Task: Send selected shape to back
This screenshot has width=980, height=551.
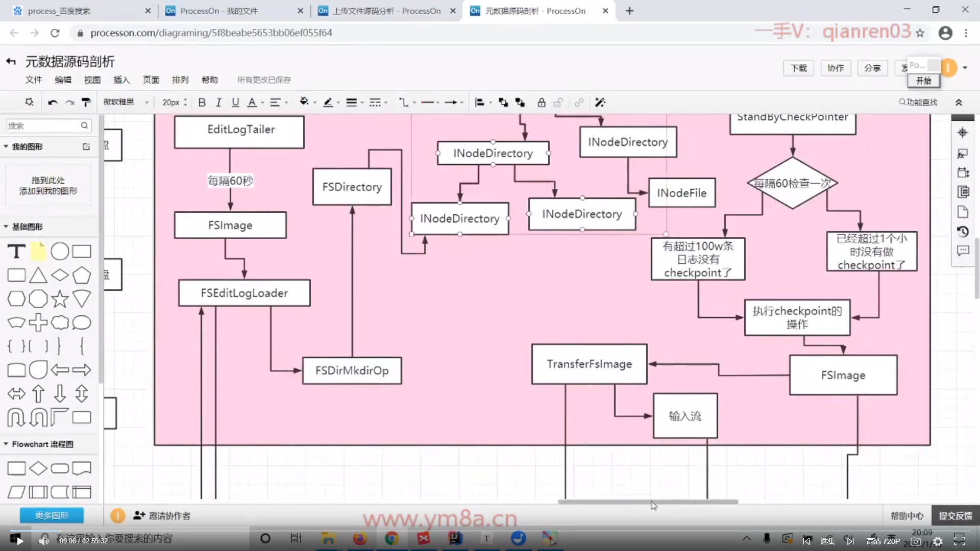Action: point(520,103)
